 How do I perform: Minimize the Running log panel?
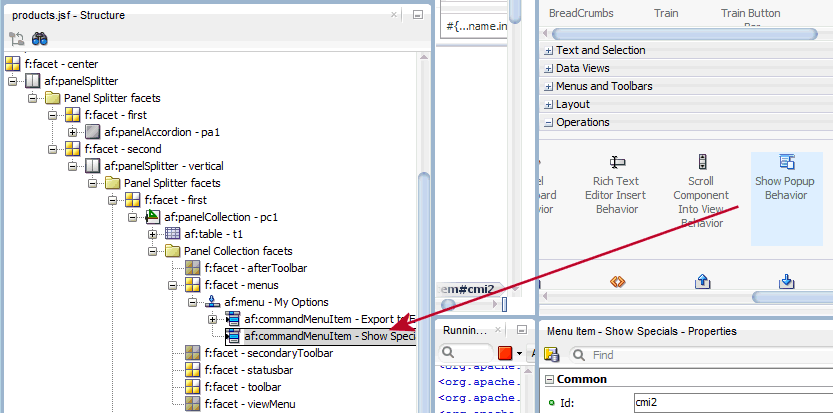tap(522, 330)
